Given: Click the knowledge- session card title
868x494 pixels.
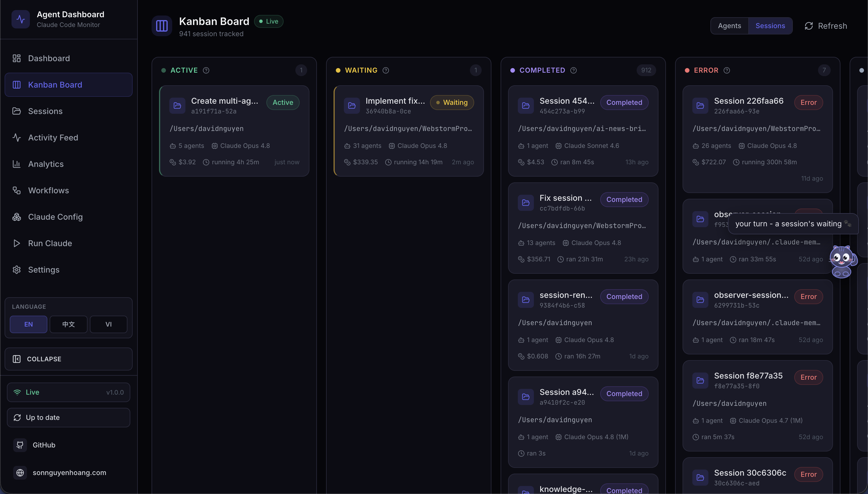Looking at the screenshot, I should coord(566,489).
